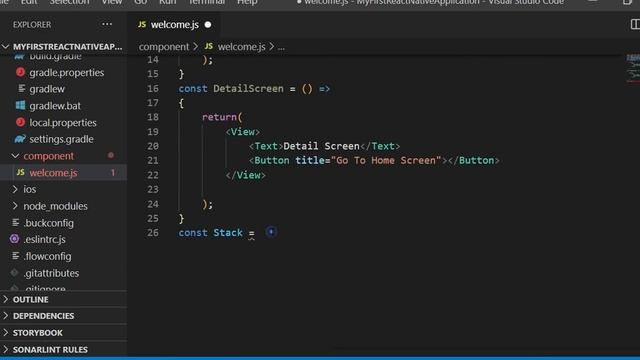The width and height of the screenshot is (640, 360).
Task: Click line number 21 in gutter
Action: coord(153,160)
